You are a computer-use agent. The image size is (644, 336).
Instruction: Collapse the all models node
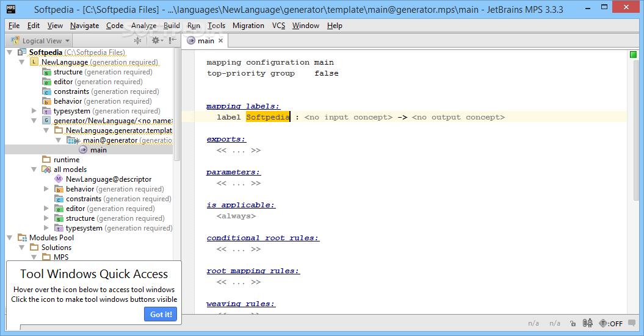click(x=34, y=170)
